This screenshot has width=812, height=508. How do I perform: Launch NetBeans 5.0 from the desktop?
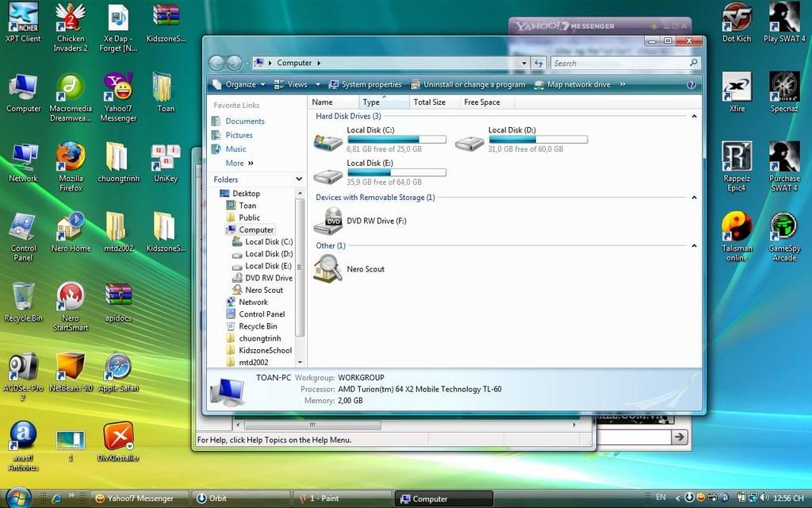(71, 372)
